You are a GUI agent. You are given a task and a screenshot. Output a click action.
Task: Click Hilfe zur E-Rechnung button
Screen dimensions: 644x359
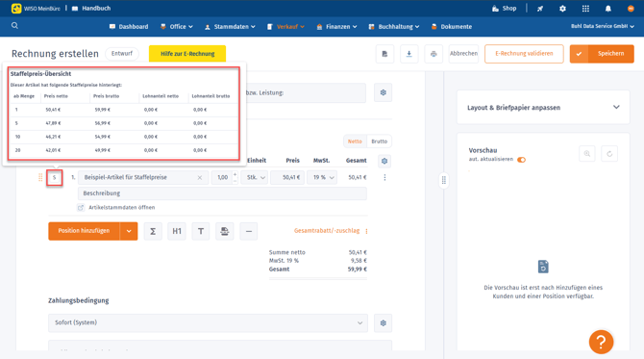tap(187, 54)
